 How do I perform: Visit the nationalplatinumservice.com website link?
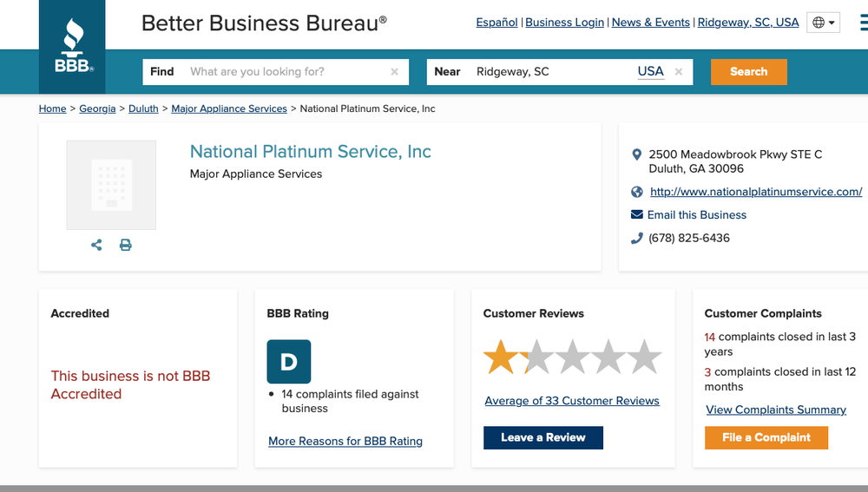[755, 192]
